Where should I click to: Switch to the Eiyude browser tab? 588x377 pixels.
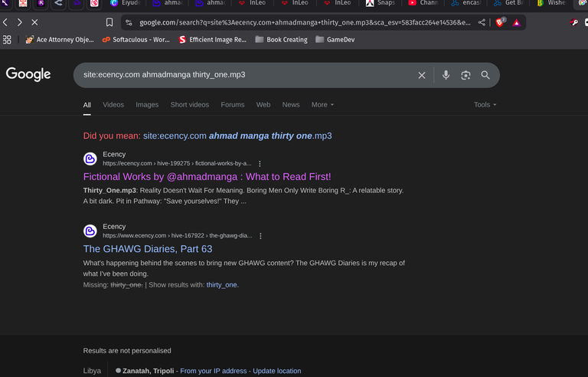(x=126, y=3)
